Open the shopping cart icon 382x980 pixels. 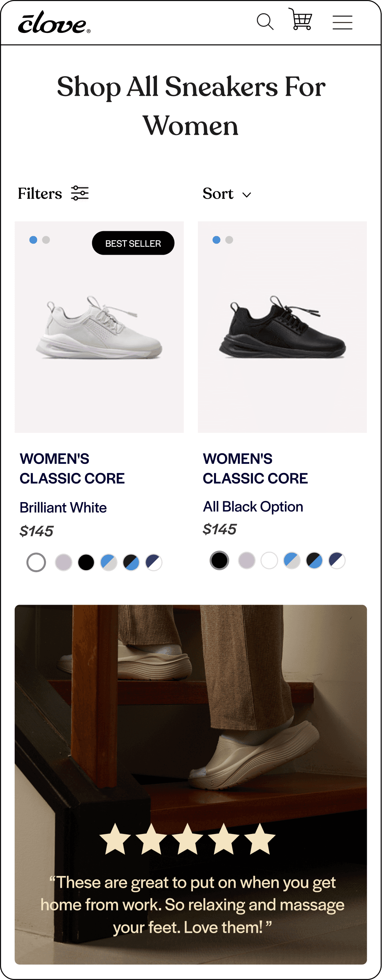point(301,19)
